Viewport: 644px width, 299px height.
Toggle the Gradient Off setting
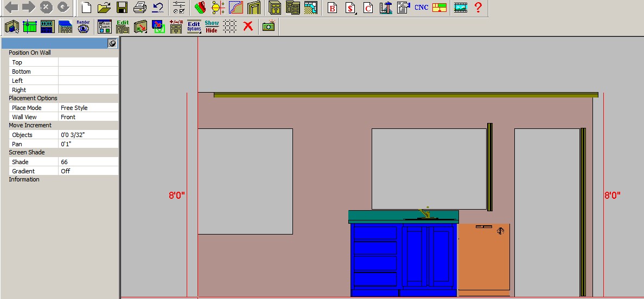point(88,171)
